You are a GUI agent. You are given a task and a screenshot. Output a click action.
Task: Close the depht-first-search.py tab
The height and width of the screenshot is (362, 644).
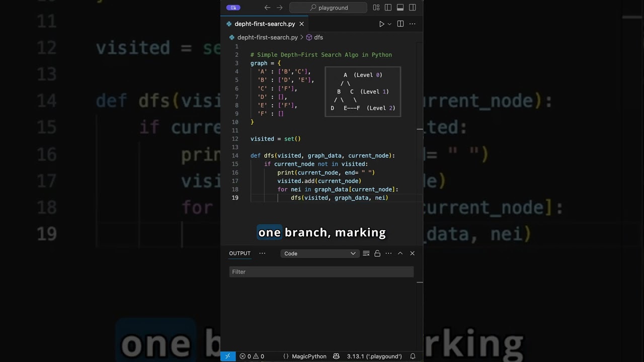click(301, 24)
